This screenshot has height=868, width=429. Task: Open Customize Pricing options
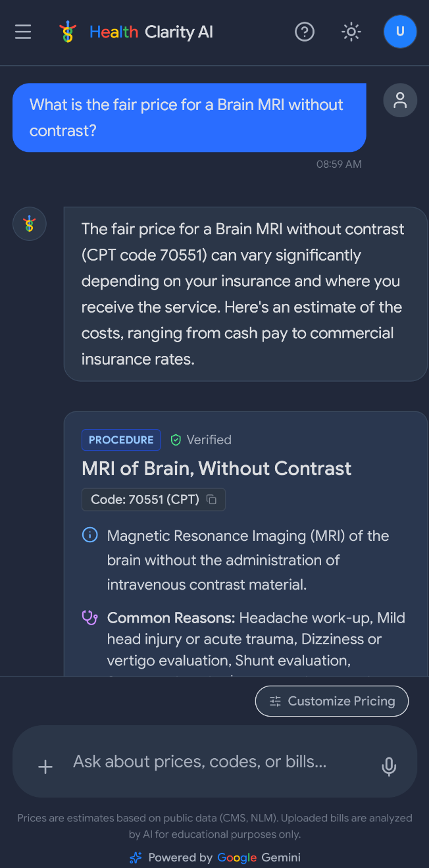[332, 701]
